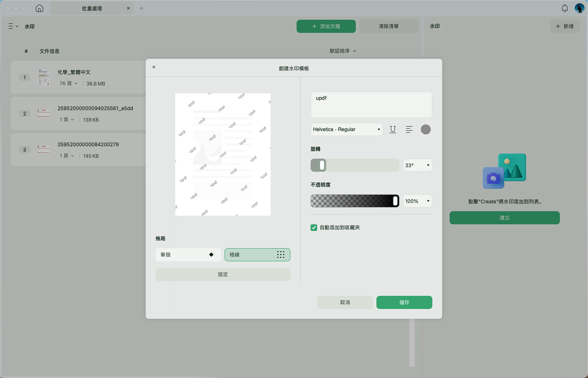Click thumbnail of 化學_繁體中文 file
588x378 pixels.
click(44, 77)
